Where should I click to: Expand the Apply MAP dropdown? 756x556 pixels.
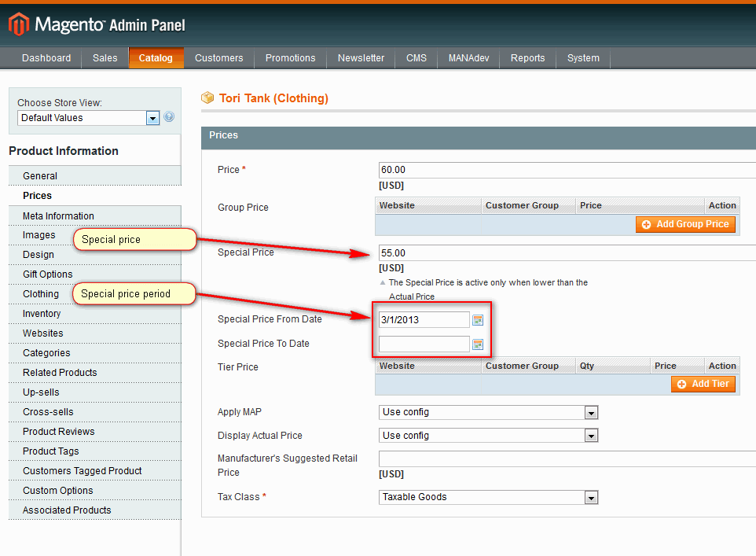pyautogui.click(x=488, y=412)
